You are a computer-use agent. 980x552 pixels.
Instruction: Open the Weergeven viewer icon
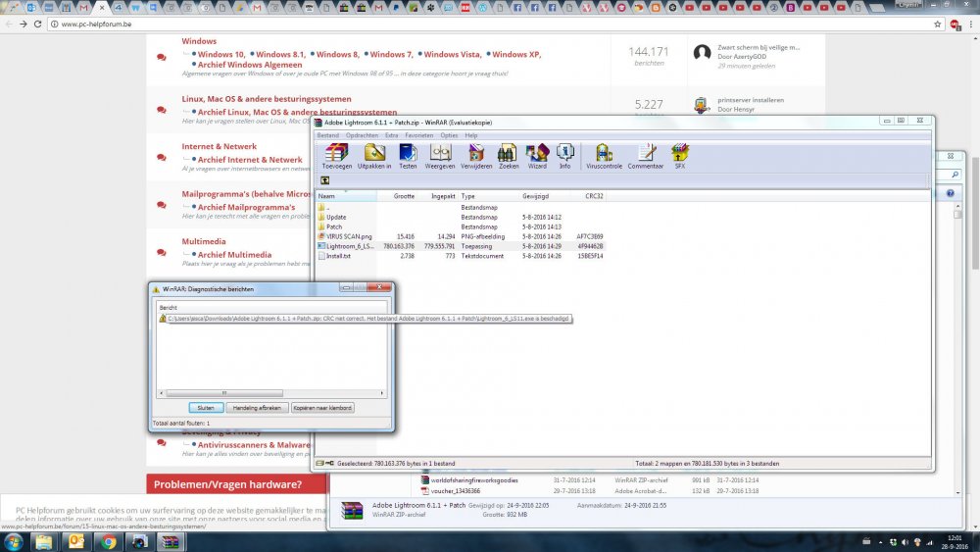click(440, 154)
